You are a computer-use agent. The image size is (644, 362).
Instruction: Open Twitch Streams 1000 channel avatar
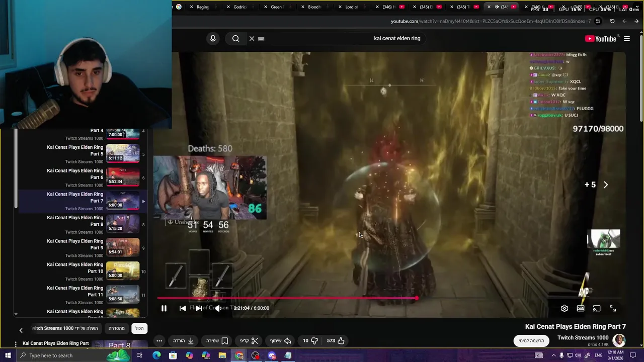click(619, 340)
